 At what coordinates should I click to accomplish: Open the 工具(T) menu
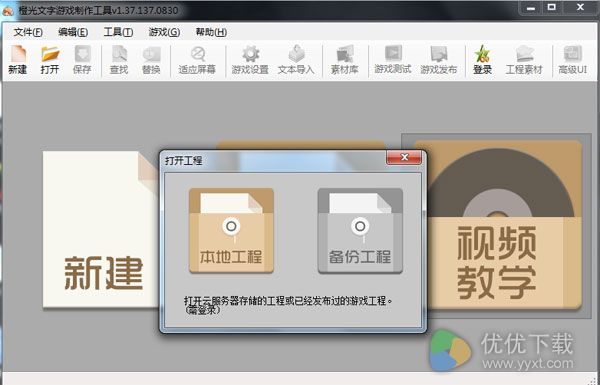pyautogui.click(x=118, y=32)
